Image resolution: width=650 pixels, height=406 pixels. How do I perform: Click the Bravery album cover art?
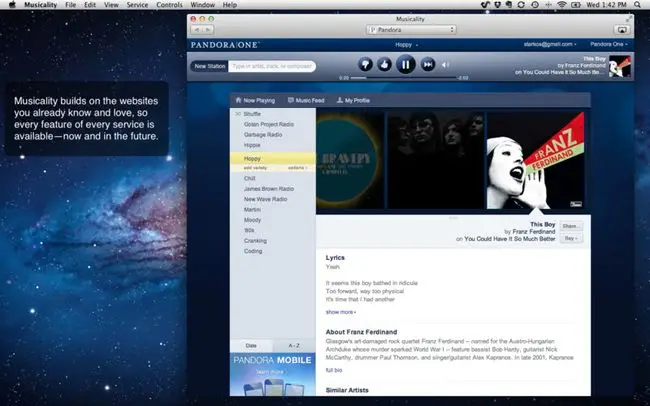click(350, 160)
